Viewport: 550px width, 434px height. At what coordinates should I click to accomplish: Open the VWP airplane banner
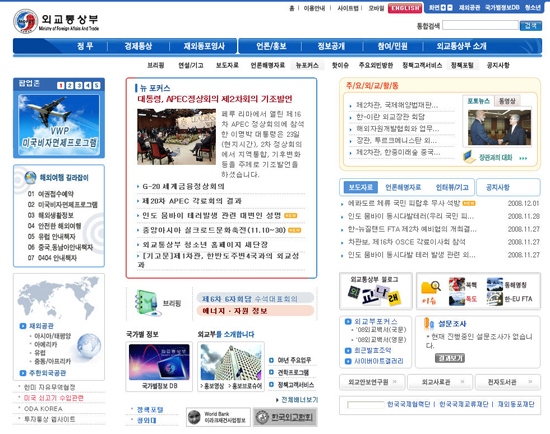click(x=59, y=125)
